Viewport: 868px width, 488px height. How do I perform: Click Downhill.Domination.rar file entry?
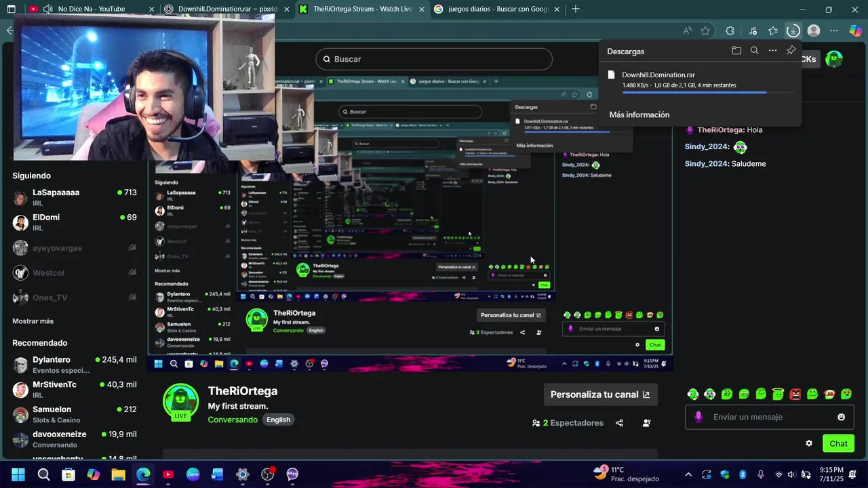tap(700, 80)
